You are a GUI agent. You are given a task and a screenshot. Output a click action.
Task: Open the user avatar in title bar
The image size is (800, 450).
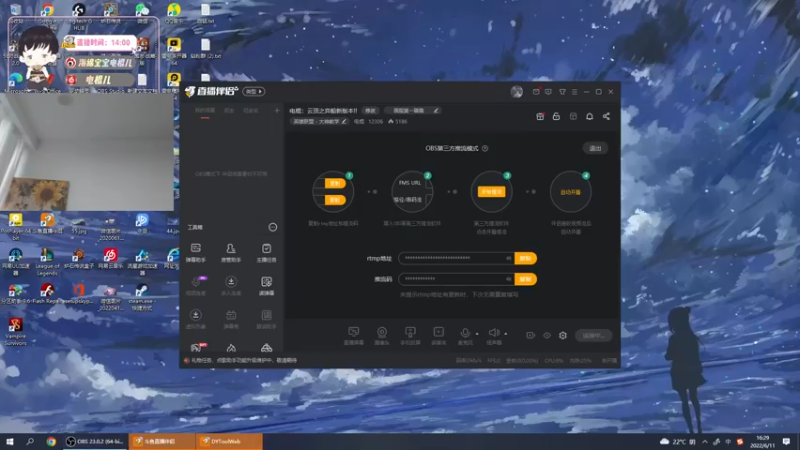[x=516, y=92]
